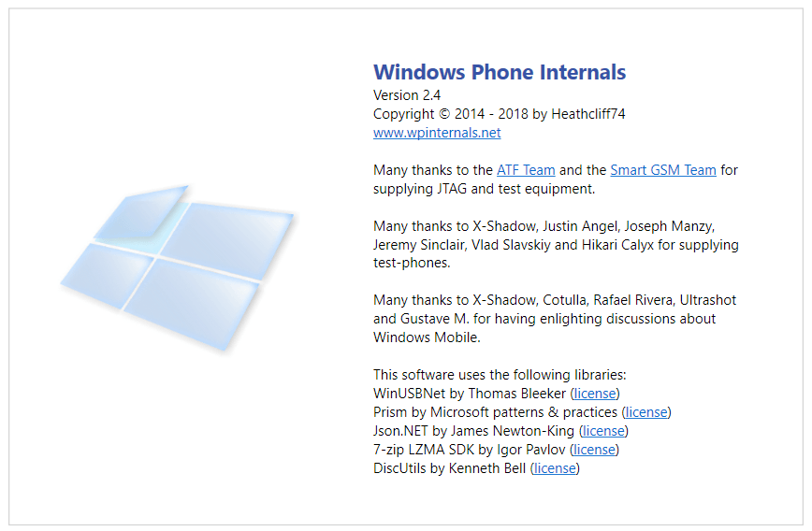Click the 'enlighting discussions' thanks paragraph
Screen dimensions: 812x531
pyautogui.click(x=555, y=318)
